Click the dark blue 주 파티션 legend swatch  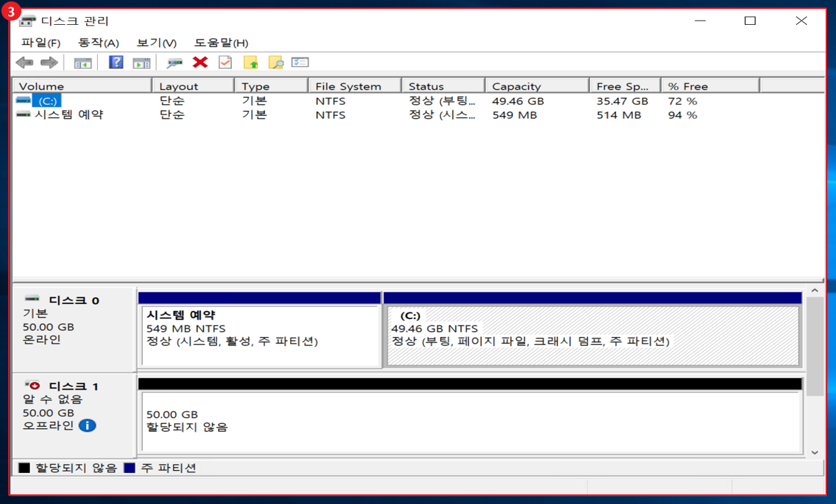(x=129, y=468)
